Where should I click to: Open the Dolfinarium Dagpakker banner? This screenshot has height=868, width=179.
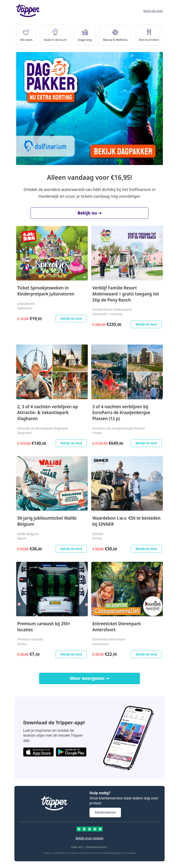point(89,108)
